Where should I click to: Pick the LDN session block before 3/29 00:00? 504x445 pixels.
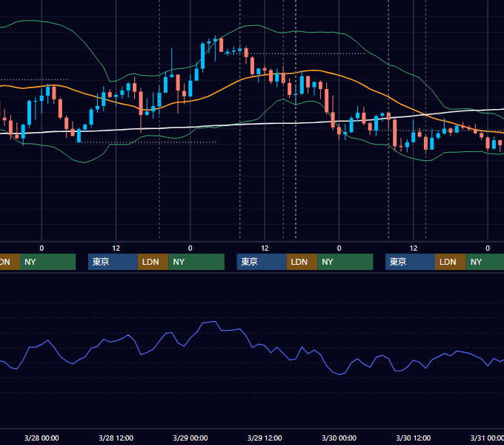[153, 262]
